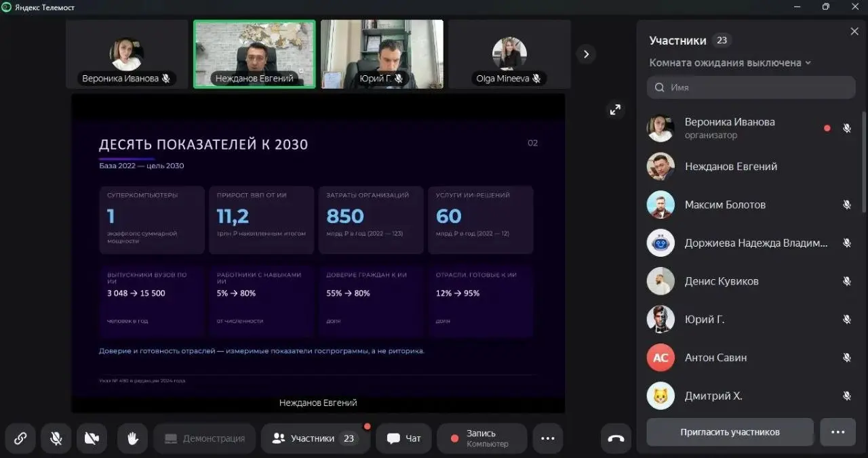The image size is (868, 458).
Task: Click the muted mic icon beside Денис Кувиков
Action: pos(846,281)
